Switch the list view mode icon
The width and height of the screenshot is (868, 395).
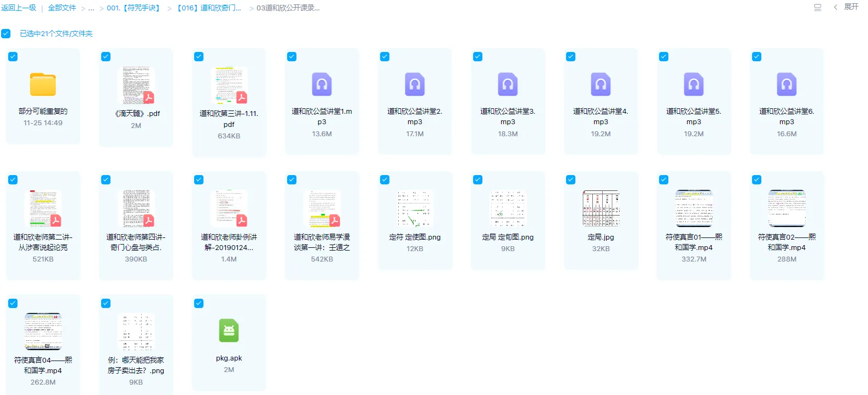[818, 8]
